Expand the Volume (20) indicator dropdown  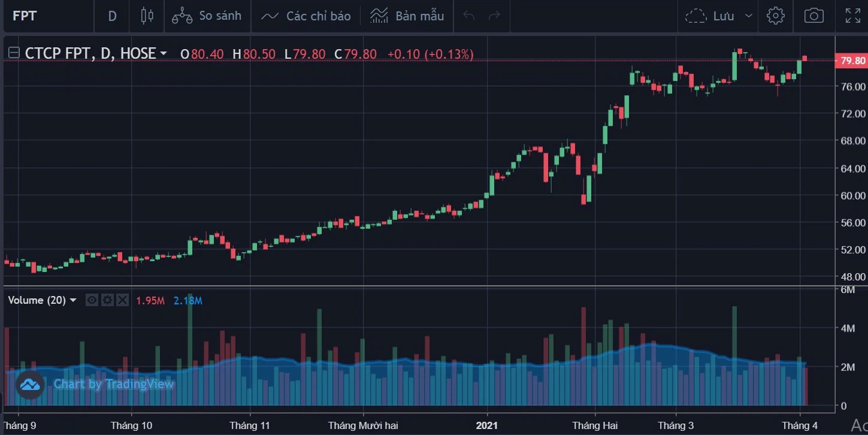point(73,300)
